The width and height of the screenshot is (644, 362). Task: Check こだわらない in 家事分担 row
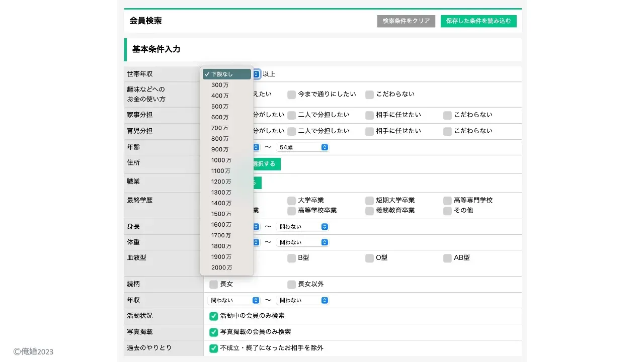point(448,115)
